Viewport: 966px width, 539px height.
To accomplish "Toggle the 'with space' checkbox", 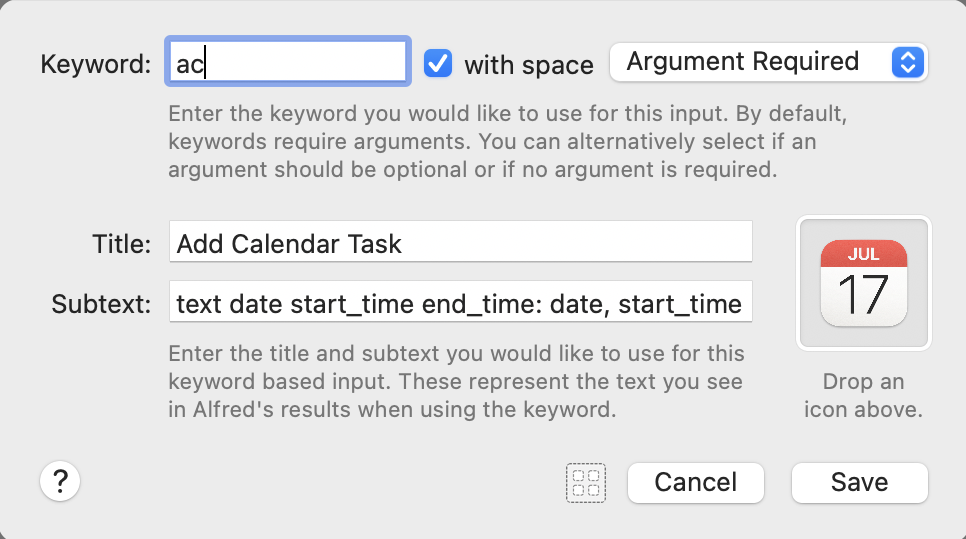I will (x=438, y=63).
